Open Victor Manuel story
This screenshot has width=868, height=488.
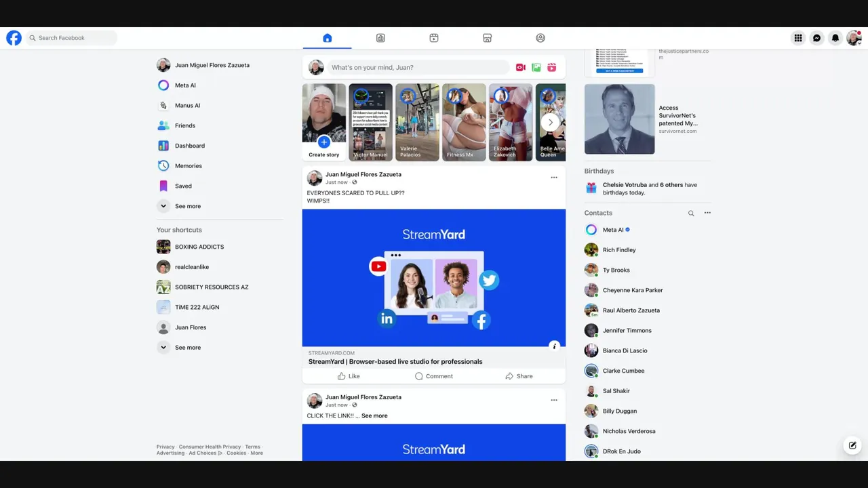click(370, 123)
